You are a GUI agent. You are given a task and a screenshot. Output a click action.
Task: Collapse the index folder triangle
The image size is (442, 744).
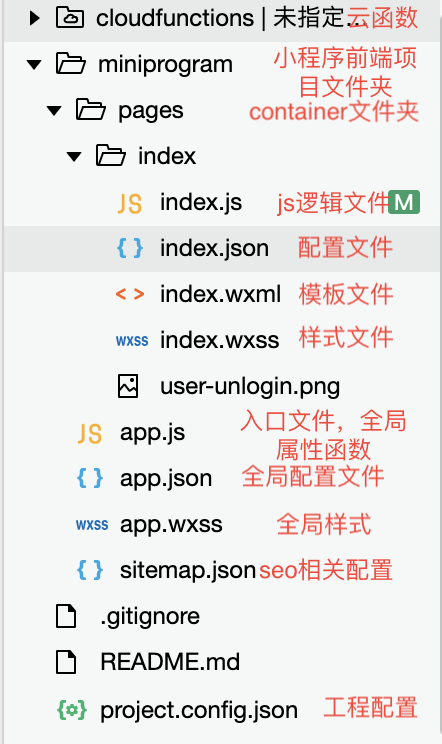coord(74,156)
